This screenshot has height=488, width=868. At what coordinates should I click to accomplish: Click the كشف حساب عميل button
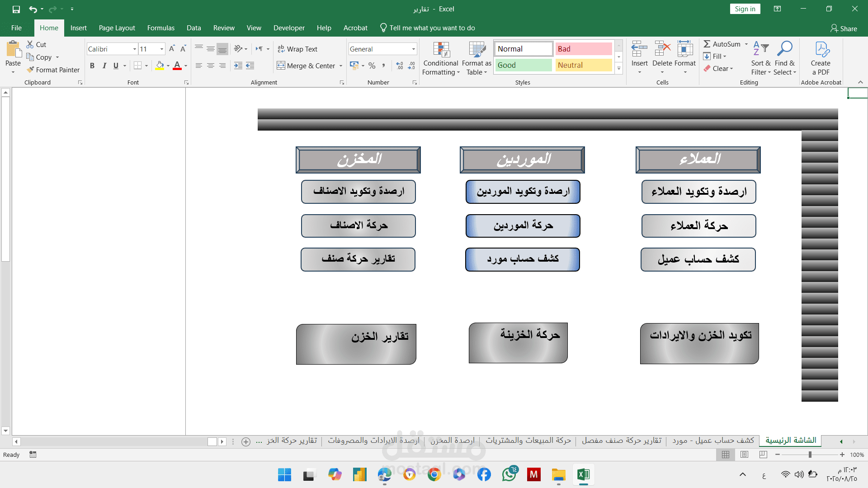tap(698, 259)
